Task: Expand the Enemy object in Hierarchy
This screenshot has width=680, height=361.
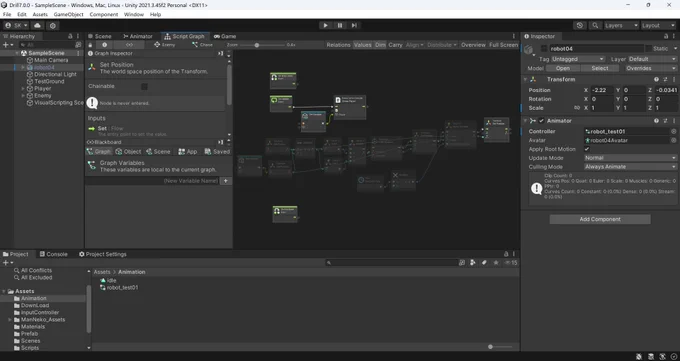Action: click(23, 95)
